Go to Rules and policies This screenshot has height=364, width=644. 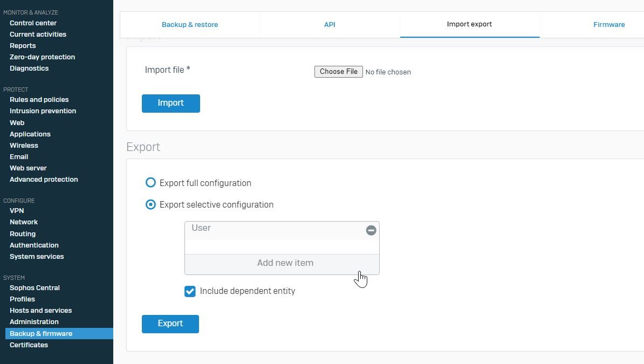(39, 99)
